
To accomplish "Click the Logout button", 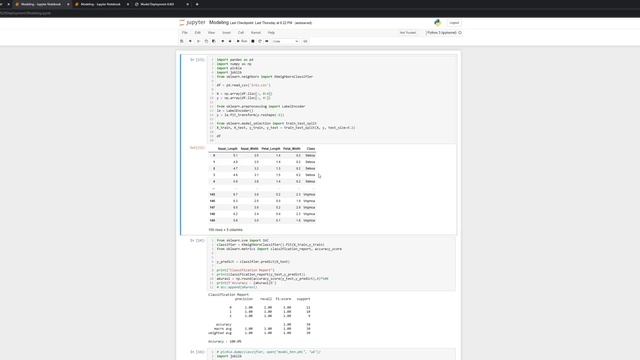I will 454,23.
